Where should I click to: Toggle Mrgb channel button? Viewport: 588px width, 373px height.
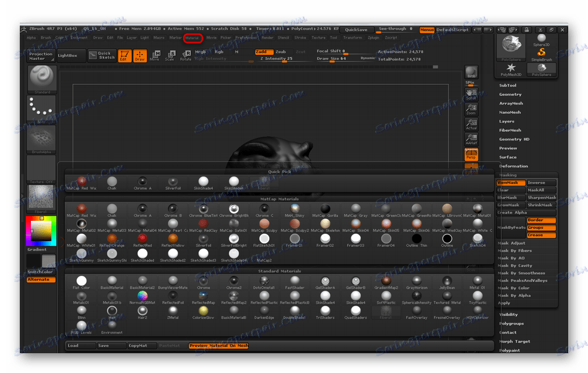tap(201, 52)
